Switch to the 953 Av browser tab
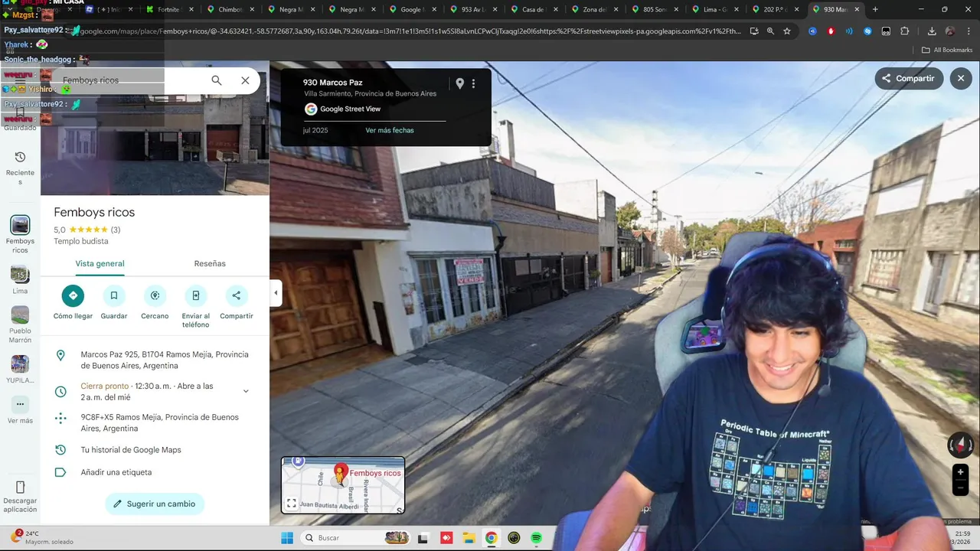The image size is (980, 551). point(474,9)
